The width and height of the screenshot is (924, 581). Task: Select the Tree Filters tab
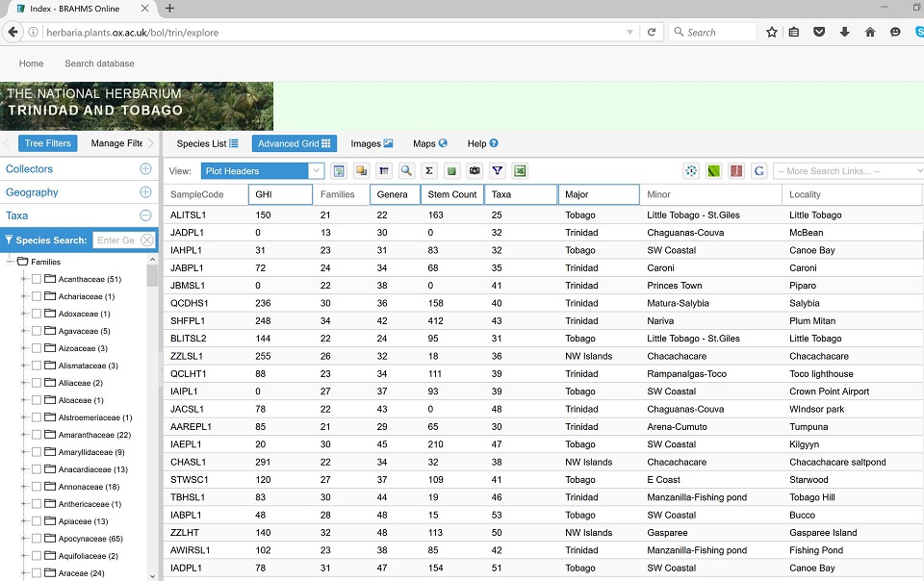click(x=48, y=143)
